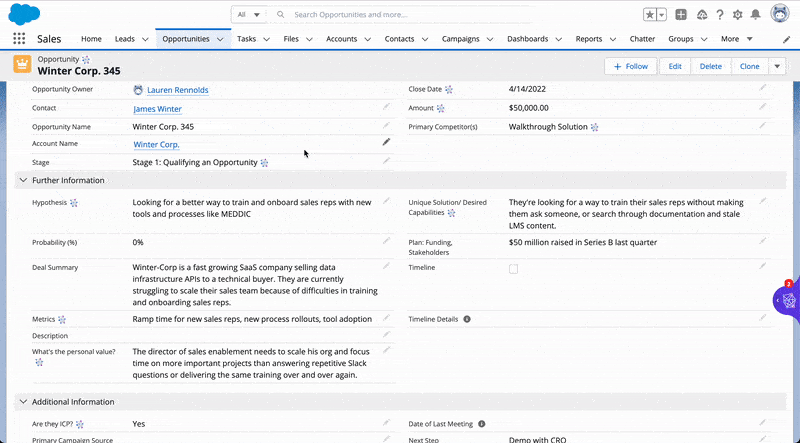Image resolution: width=800 pixels, height=443 pixels.
Task: Toggle the Timeline checkbox
Action: [x=513, y=269]
